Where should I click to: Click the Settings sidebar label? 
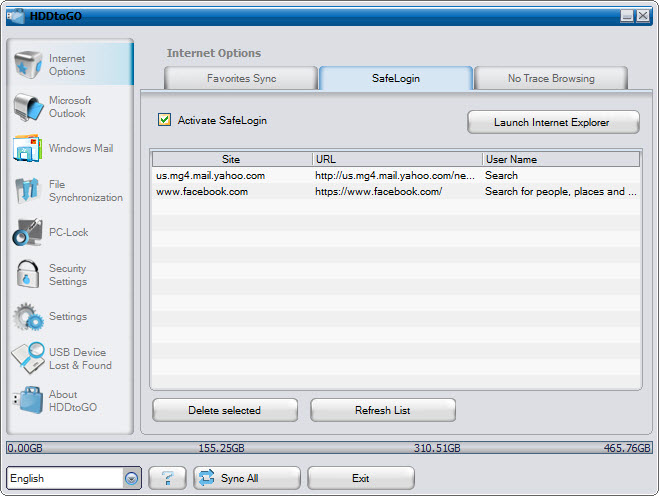tap(68, 317)
